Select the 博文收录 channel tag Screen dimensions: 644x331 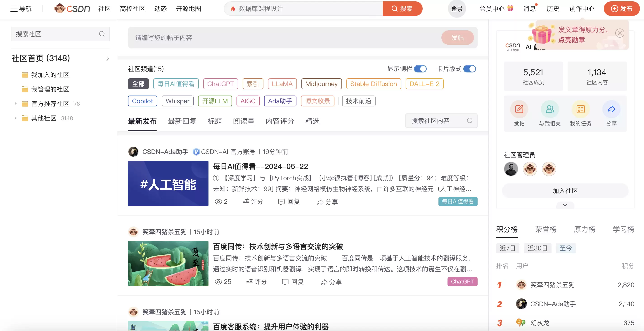(317, 101)
